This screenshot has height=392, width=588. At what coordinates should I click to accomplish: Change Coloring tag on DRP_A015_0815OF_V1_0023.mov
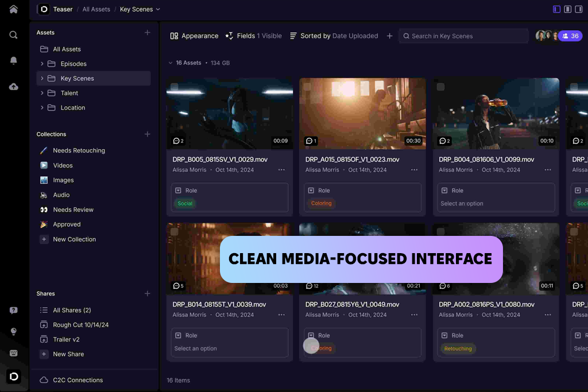[322, 204]
